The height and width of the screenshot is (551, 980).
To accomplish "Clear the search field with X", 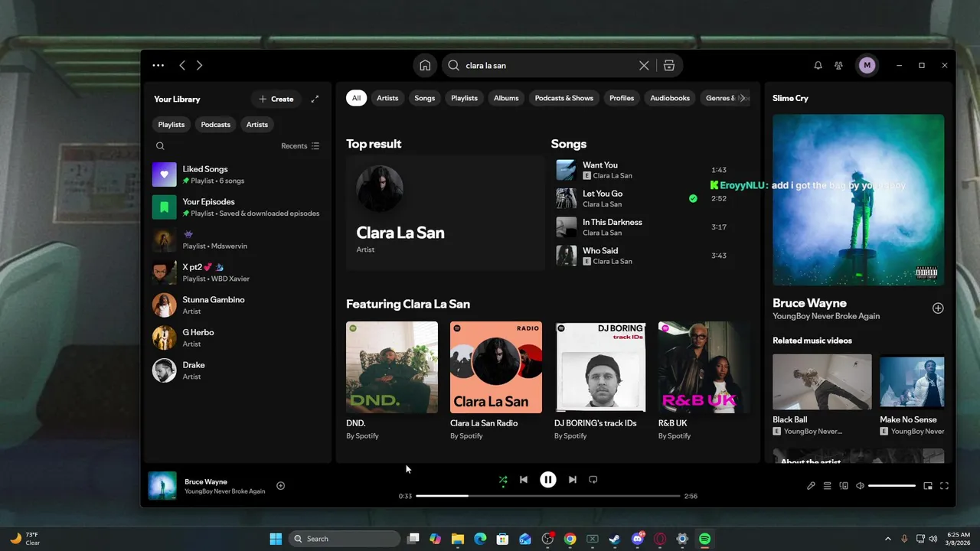I will [644, 66].
